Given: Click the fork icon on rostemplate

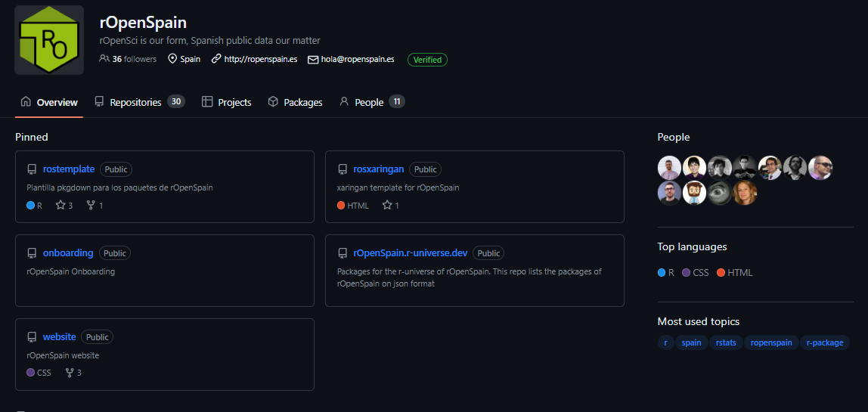Looking at the screenshot, I should [x=91, y=205].
